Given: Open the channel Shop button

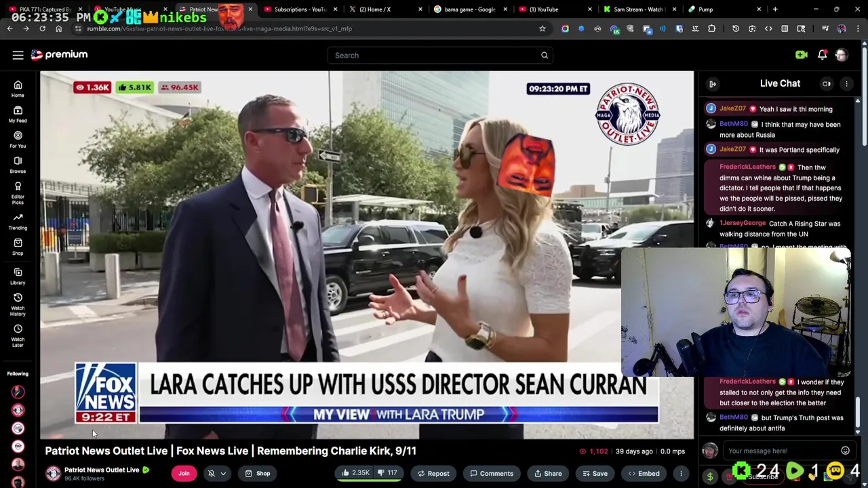Looking at the screenshot, I should [x=257, y=474].
